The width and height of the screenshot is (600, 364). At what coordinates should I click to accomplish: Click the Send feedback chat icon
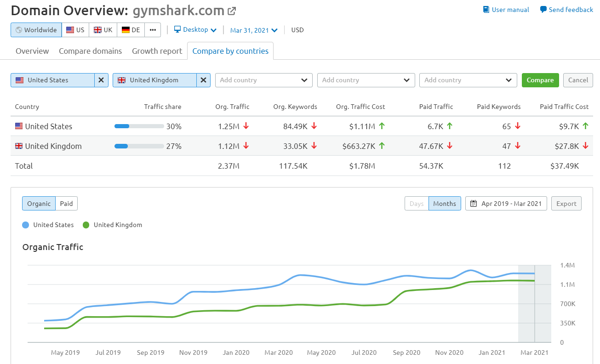pos(543,10)
